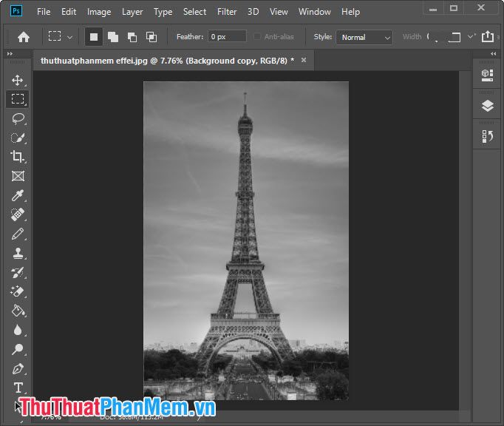Image resolution: width=504 pixels, height=426 pixels.
Task: Toggle Intersect with selection mode
Action: pyautogui.click(x=151, y=37)
